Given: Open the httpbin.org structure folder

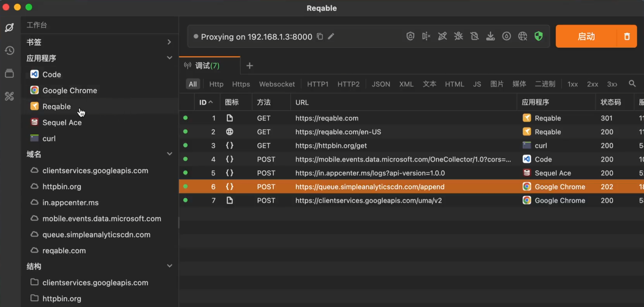Looking at the screenshot, I should (x=99, y=298).
